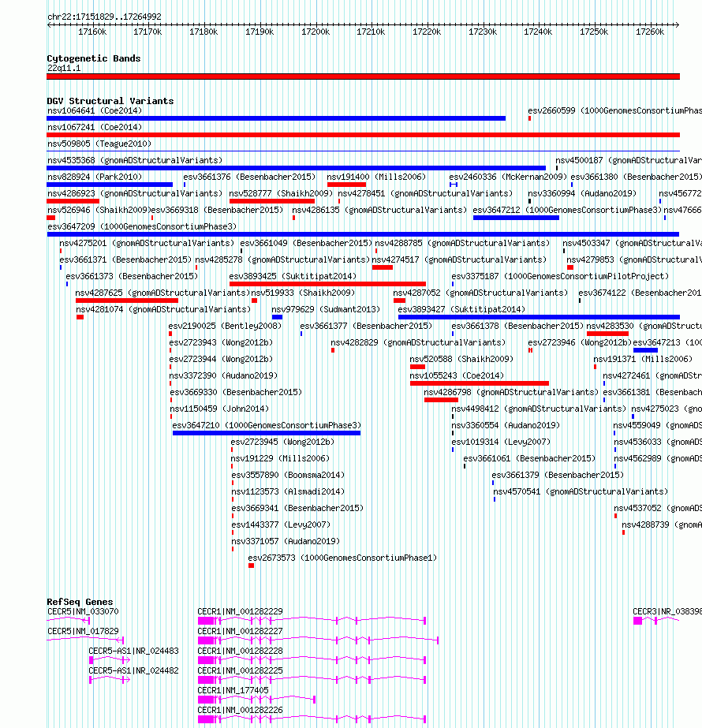702x728 pixels.
Task: Click nsv4288785 gnomAD variant label
Action: pos(462,243)
